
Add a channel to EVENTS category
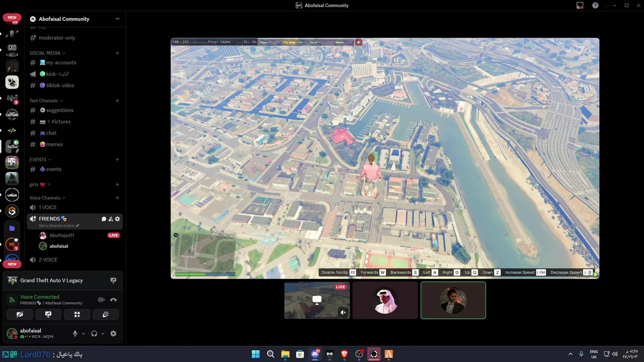tap(117, 159)
